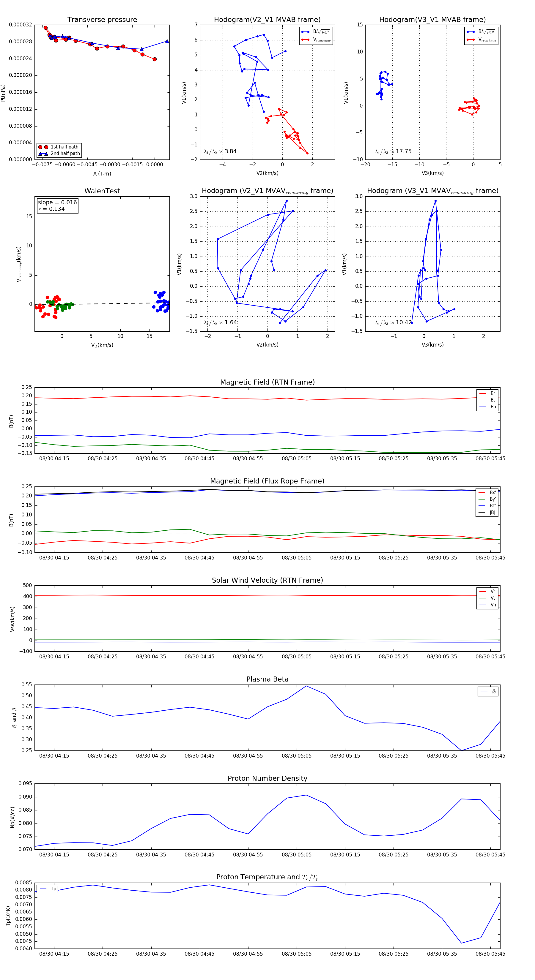Image resolution: width=535 pixels, height=980 pixels.
Task: Click the 'Br' legend entry
Action: pos(487,393)
